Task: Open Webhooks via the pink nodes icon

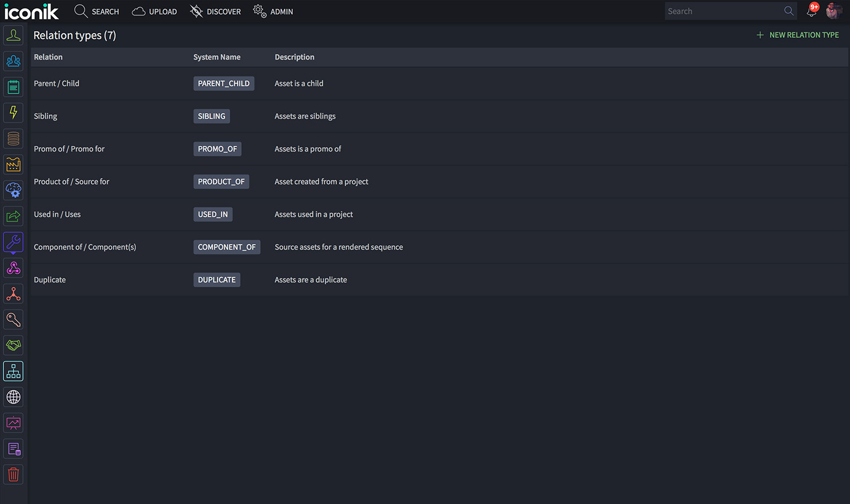Action: [13, 267]
